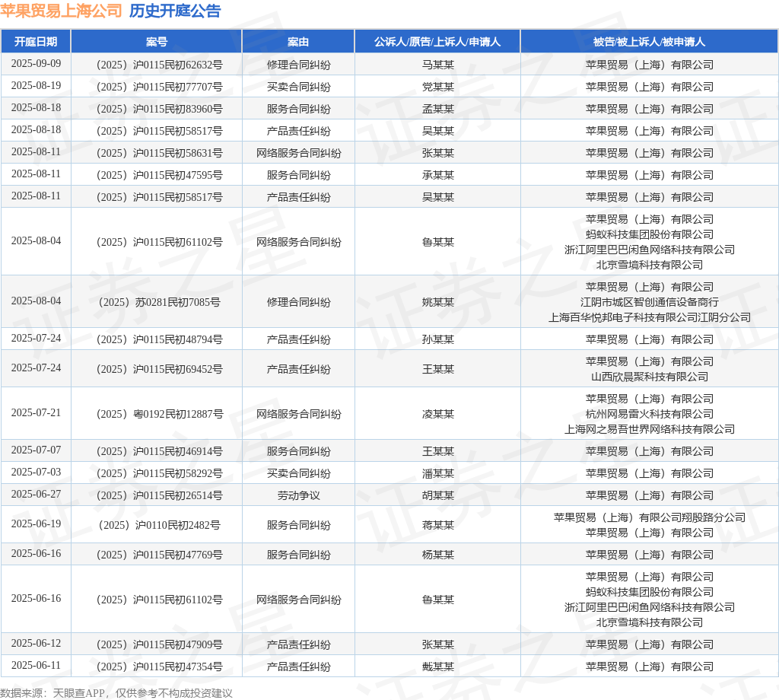Screen dimensions: 779x700
Task: Select date cell 2025-06-19
Action: [x=36, y=523]
